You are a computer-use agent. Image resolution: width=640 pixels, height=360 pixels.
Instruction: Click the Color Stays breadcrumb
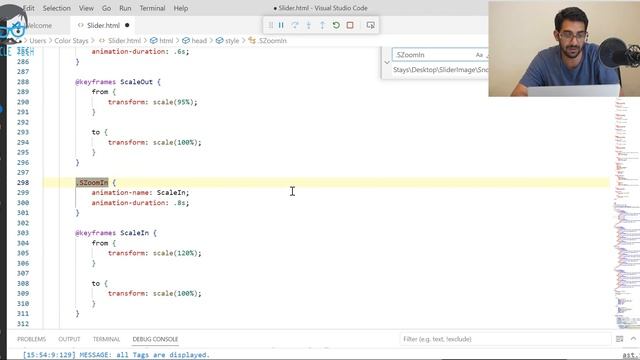(71, 41)
